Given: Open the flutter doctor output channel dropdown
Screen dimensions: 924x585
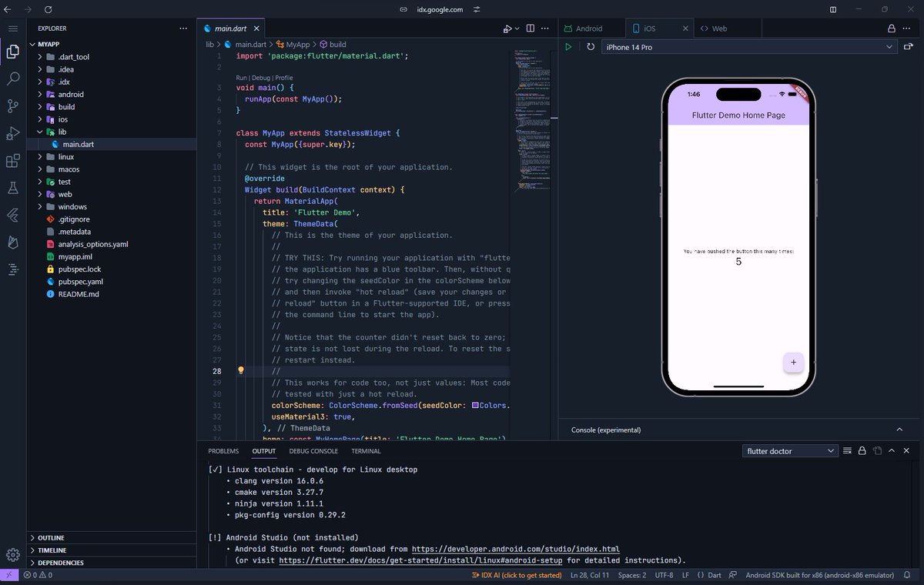Looking at the screenshot, I should coord(790,451).
